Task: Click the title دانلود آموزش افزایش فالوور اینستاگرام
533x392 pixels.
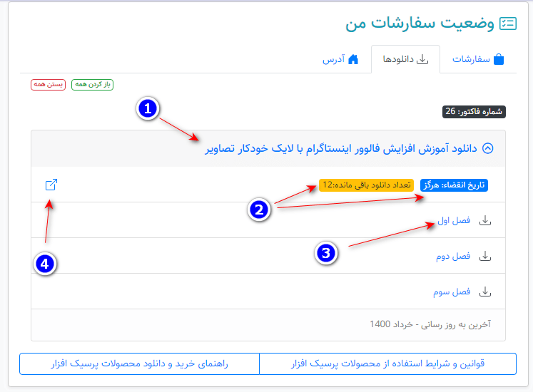Action: [341, 149]
